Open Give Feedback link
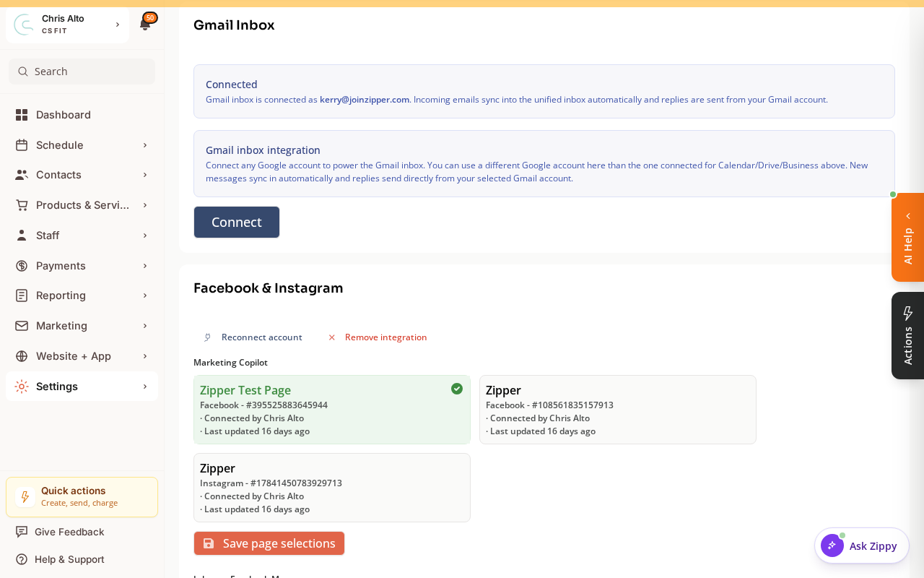 [69, 532]
